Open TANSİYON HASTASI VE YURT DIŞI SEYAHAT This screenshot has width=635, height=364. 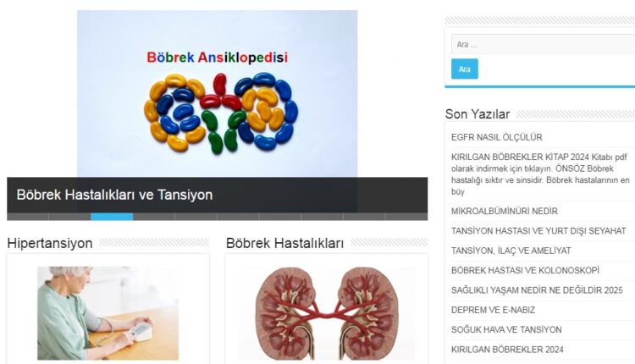538,231
